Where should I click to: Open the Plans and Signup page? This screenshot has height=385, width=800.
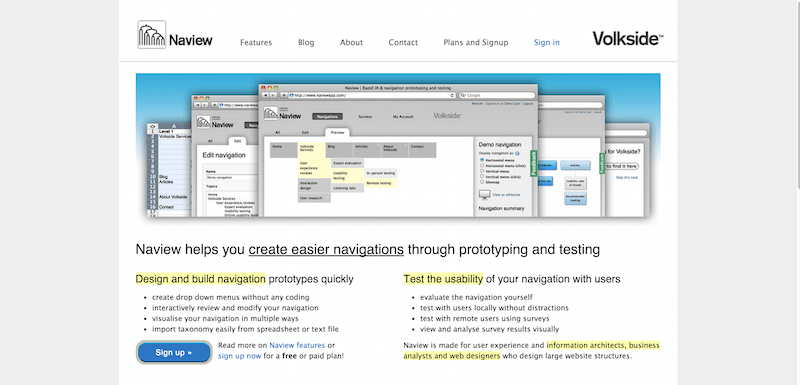coord(476,42)
